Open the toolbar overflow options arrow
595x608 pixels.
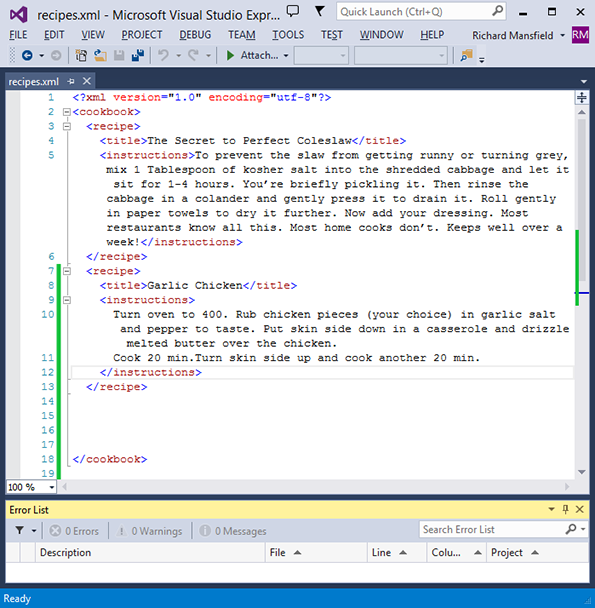click(x=482, y=60)
